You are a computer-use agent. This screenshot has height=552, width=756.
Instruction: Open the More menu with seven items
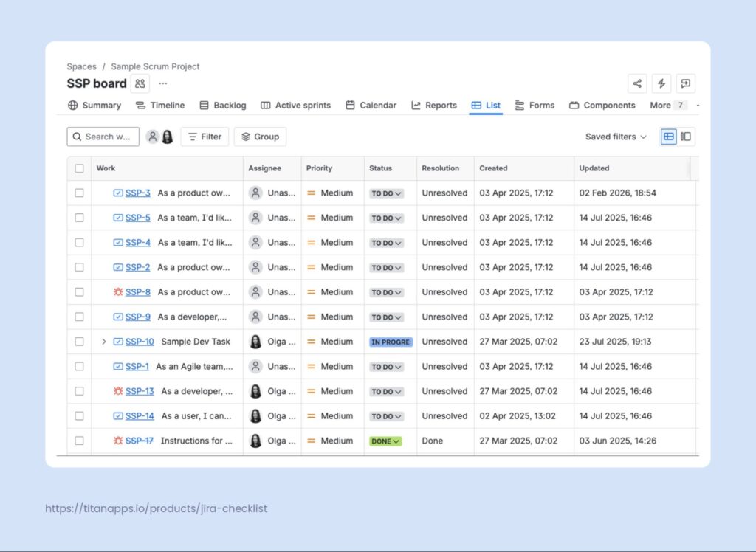tap(663, 105)
